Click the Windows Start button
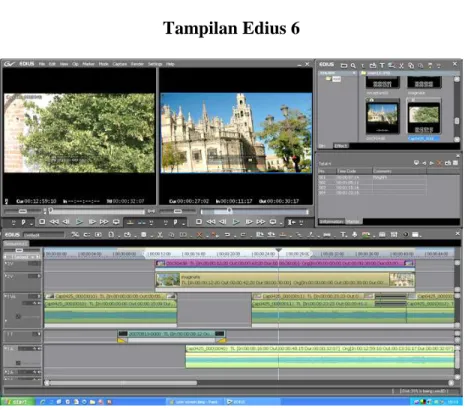Image resolution: width=465 pixels, height=410 pixels. [17, 402]
